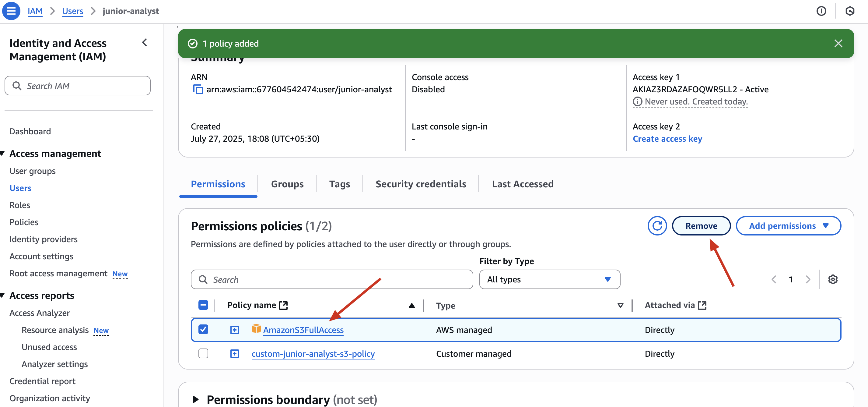This screenshot has width=868, height=407.
Task: Click the info icon in top bar
Action: click(x=821, y=11)
